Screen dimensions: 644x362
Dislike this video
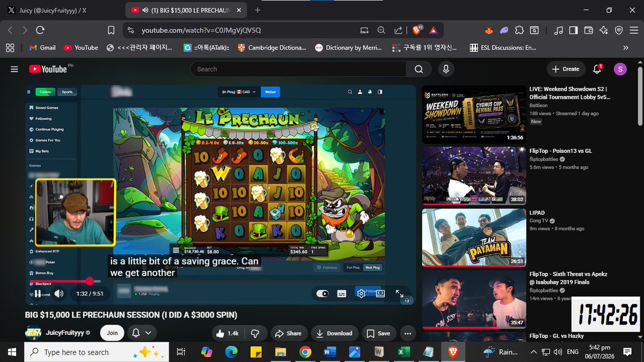255,333
